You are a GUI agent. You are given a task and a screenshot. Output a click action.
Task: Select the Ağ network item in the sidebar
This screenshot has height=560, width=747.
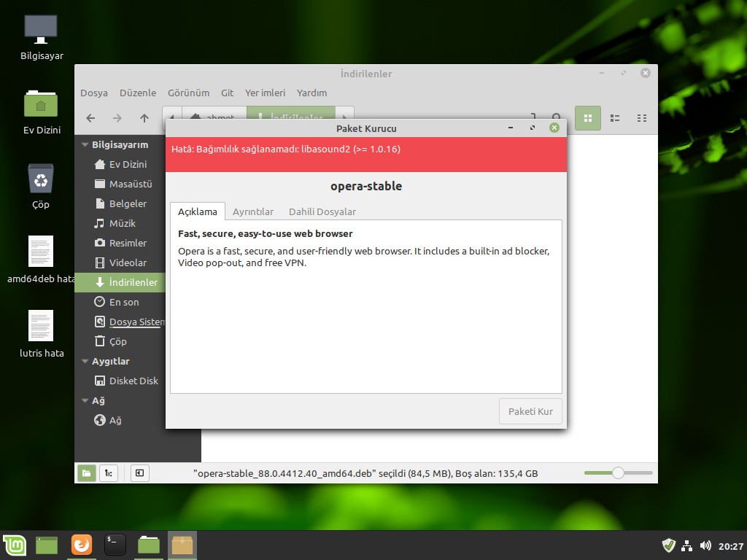[120, 421]
